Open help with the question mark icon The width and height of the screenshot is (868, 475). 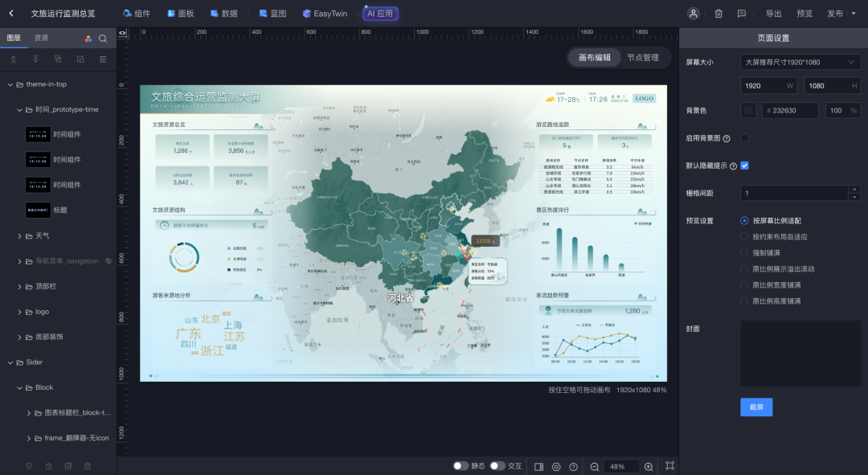[574, 467]
